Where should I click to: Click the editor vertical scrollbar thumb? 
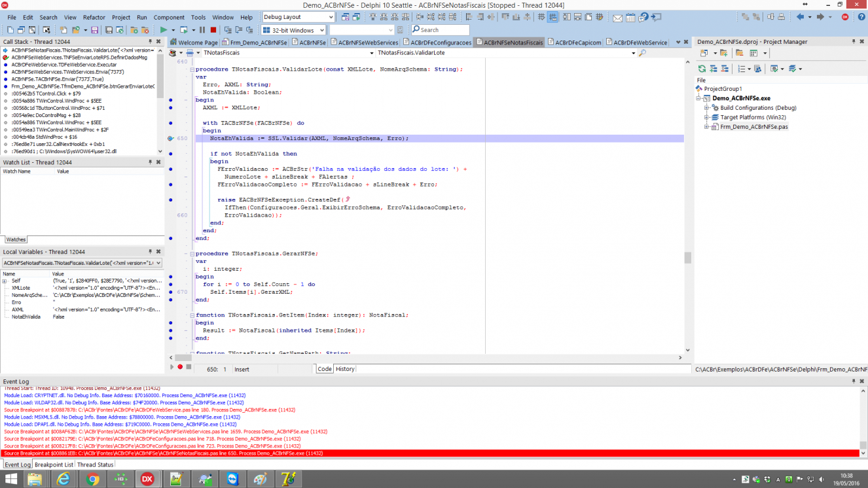click(x=687, y=258)
